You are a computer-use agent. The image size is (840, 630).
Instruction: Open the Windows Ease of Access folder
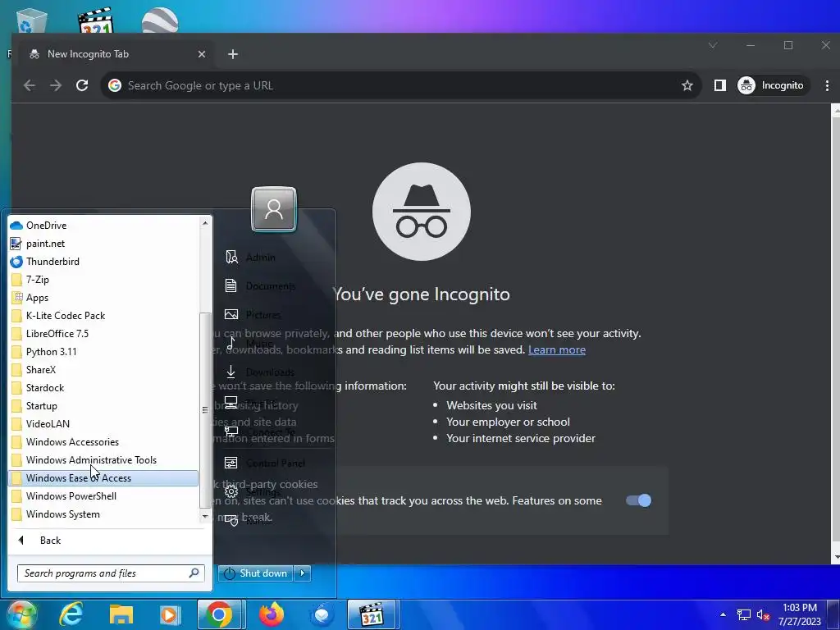click(x=103, y=478)
